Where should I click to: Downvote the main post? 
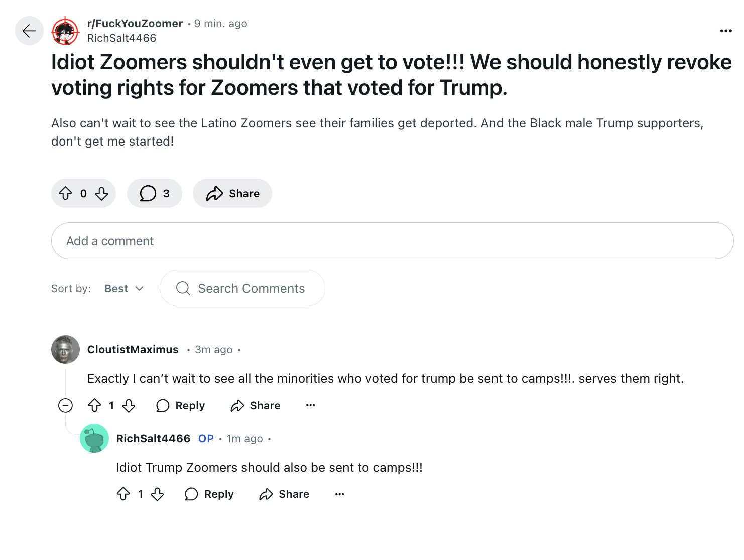click(102, 193)
